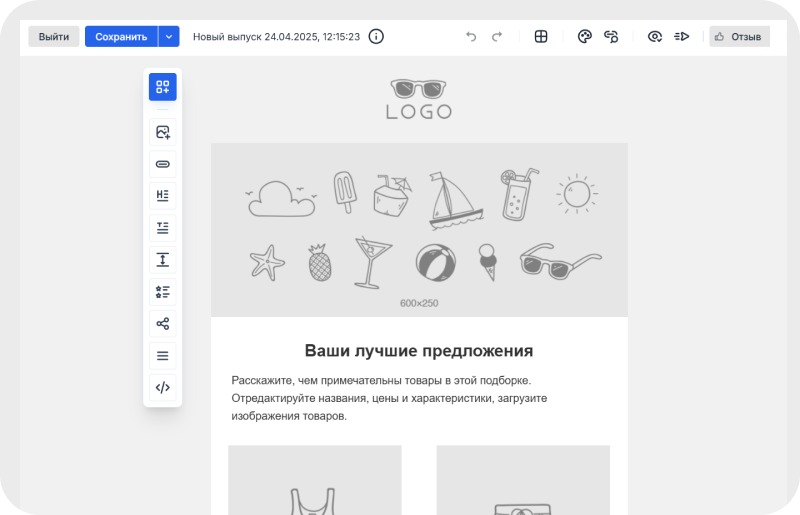The height and width of the screenshot is (515, 800).
Task: Select the social share block icon
Action: [163, 324]
